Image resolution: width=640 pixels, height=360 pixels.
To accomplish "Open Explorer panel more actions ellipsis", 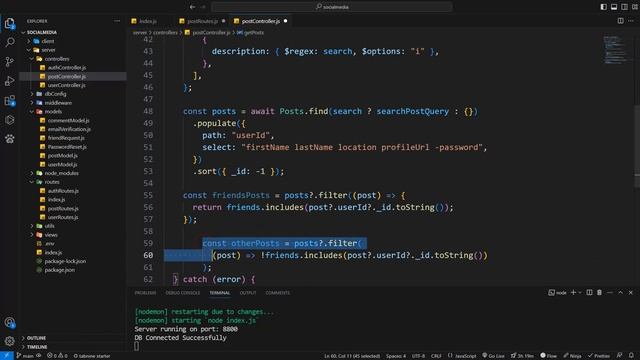I will 117,21.
